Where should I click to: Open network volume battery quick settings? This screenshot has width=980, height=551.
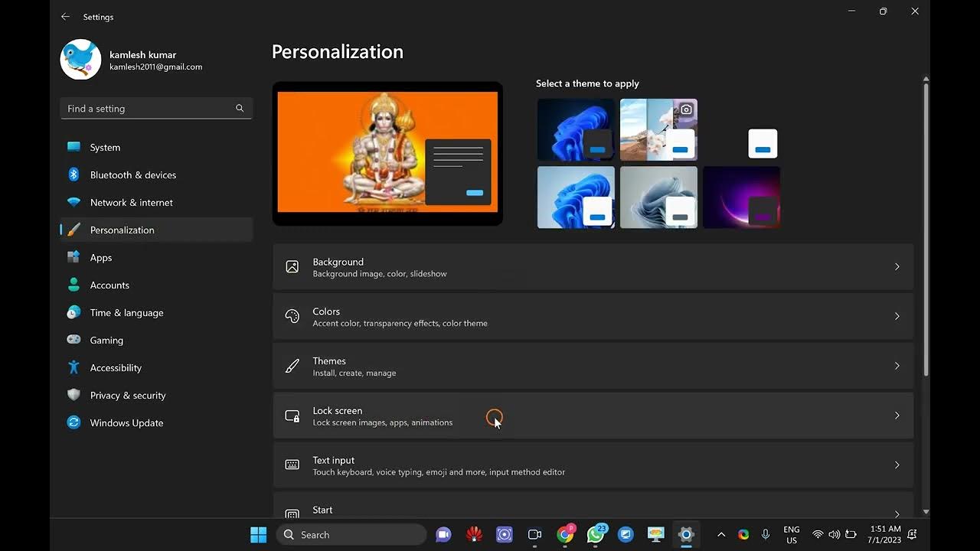point(835,535)
